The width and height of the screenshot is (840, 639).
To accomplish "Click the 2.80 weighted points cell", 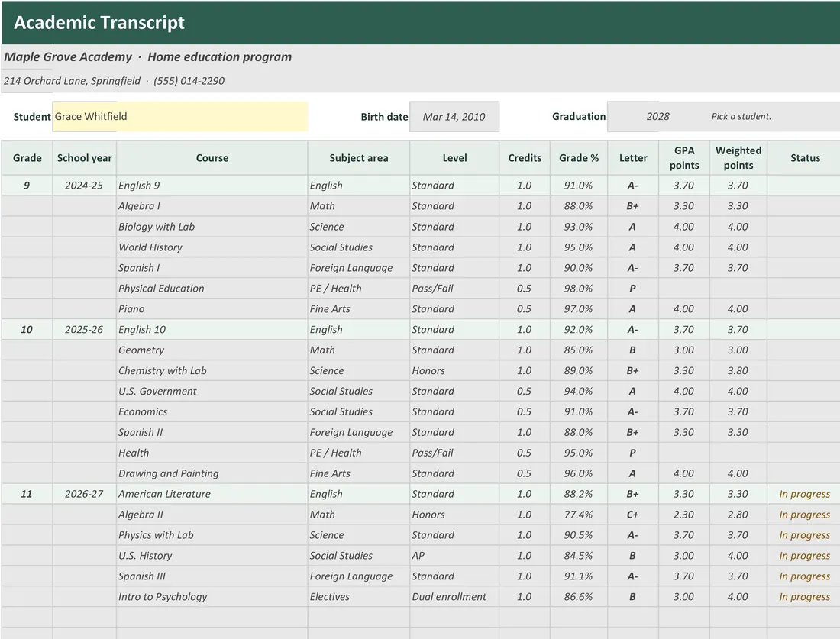I will coord(738,515).
